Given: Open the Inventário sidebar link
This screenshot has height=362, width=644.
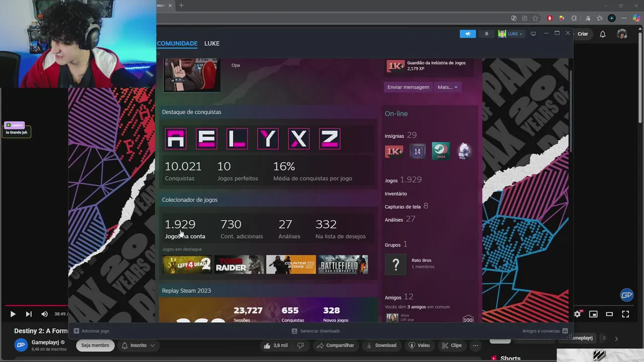Looking at the screenshot, I should (x=396, y=194).
